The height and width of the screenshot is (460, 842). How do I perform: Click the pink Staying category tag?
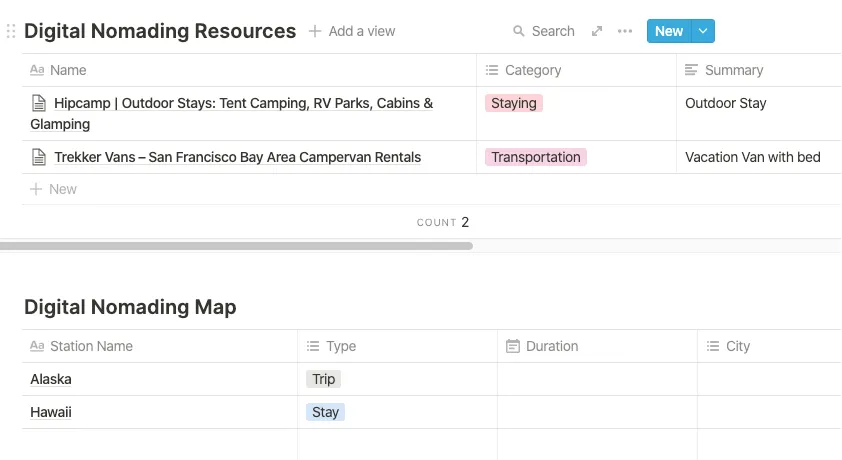pos(514,103)
